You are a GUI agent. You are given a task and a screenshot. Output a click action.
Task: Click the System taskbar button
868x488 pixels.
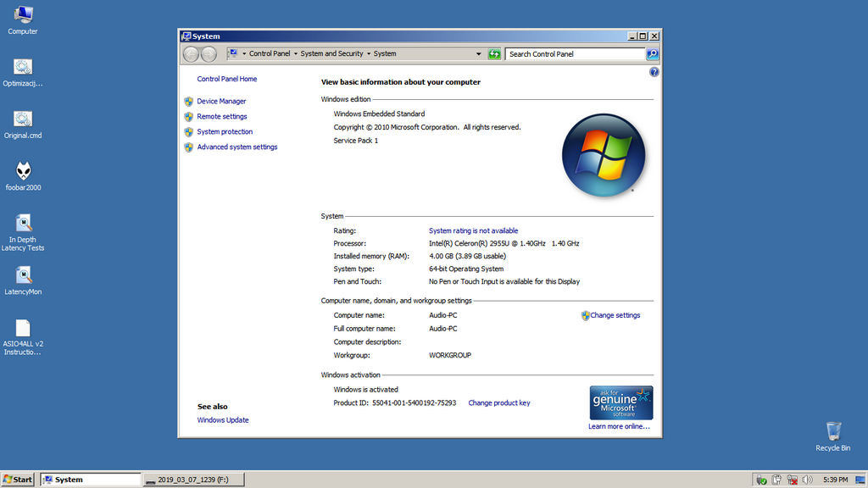coord(91,480)
